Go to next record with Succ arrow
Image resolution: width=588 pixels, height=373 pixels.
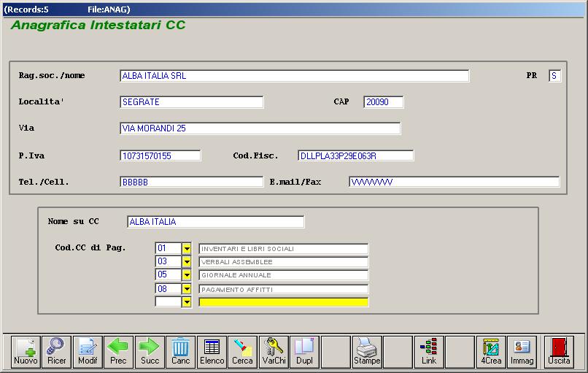(x=150, y=352)
